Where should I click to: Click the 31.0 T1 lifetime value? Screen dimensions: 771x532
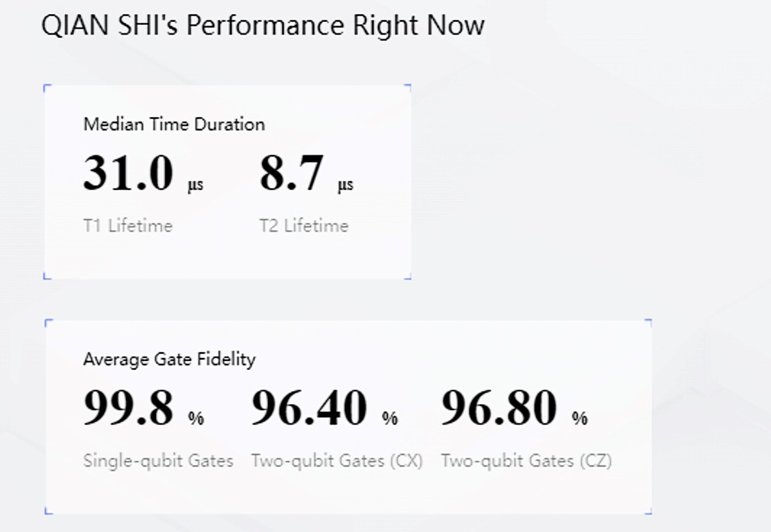click(x=128, y=173)
